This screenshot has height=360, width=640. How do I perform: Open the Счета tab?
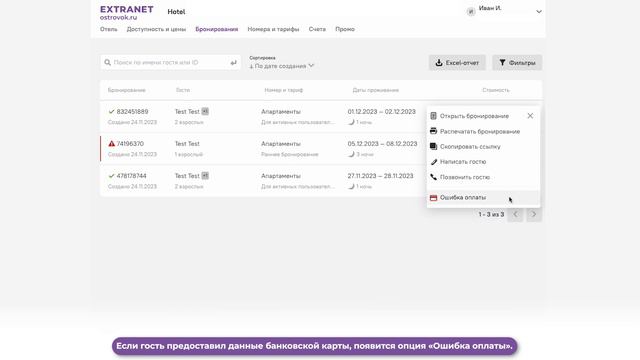pos(317,29)
